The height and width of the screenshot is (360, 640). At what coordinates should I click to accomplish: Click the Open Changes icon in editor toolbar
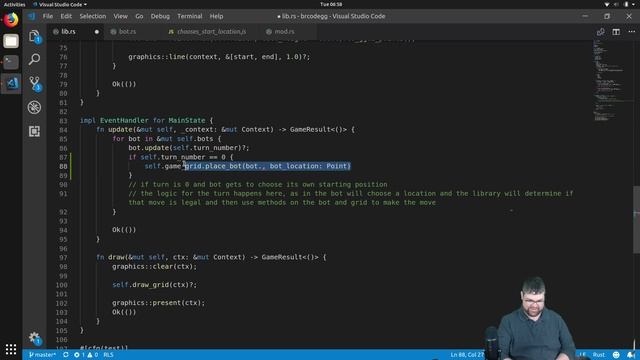click(x=600, y=32)
